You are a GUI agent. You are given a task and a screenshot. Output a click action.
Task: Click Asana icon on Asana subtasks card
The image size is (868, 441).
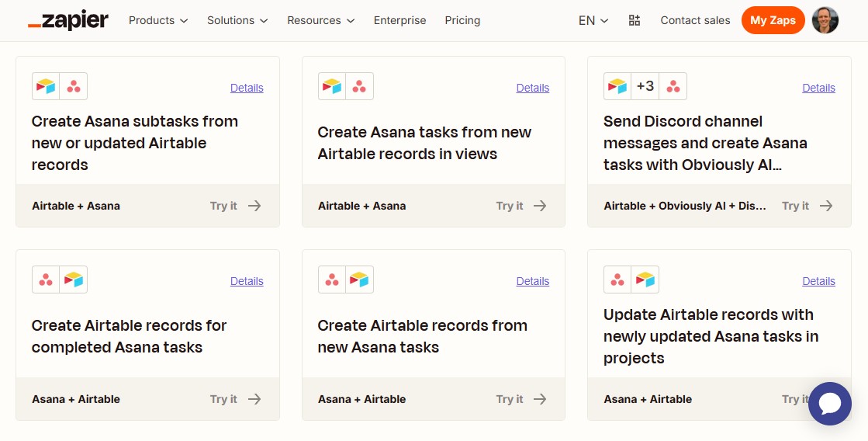(74, 86)
